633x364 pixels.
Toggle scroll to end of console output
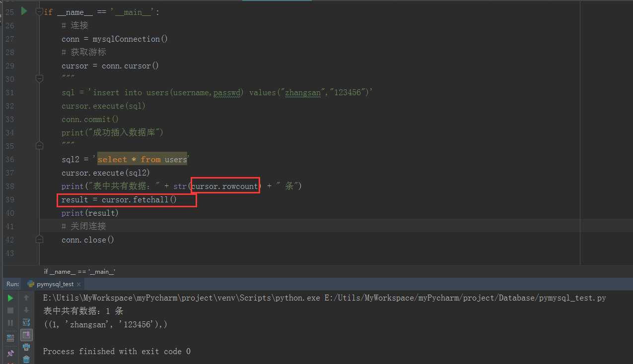coord(26,335)
